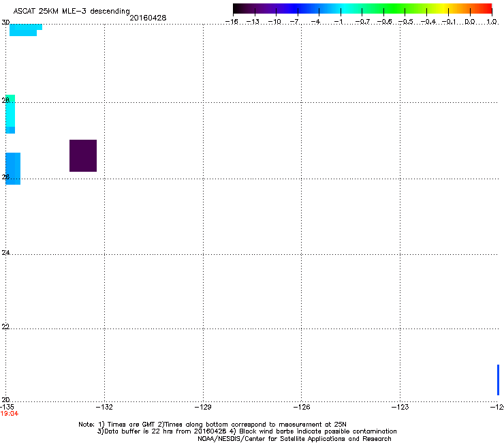
Task: Click the longitude label -132
Action: coord(104,407)
